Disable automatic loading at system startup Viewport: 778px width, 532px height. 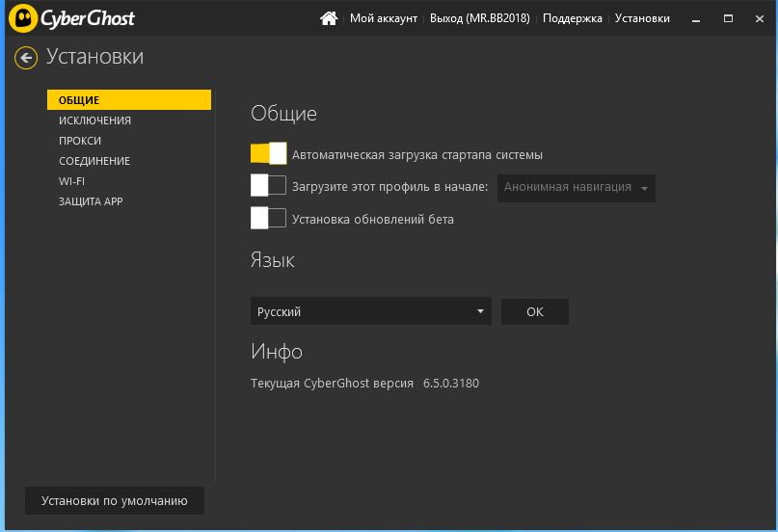click(268, 153)
